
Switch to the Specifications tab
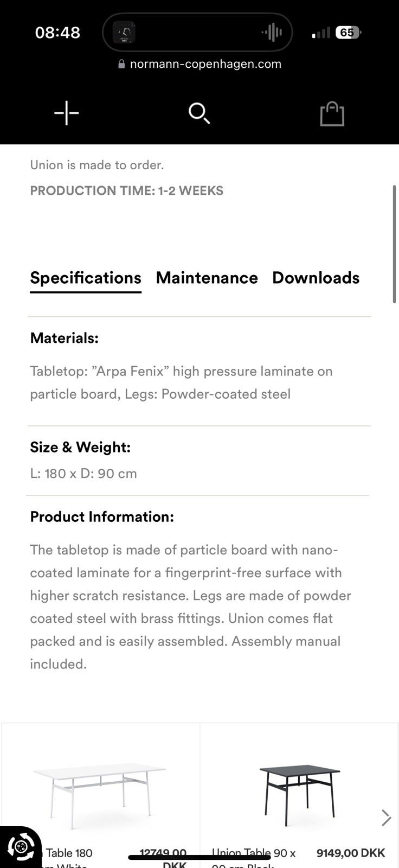86,278
